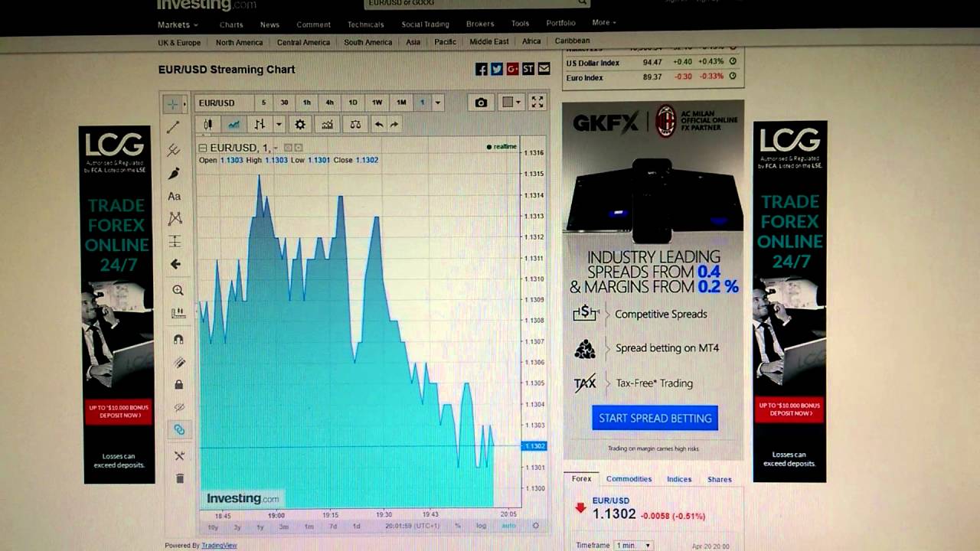This screenshot has height=551, width=980.
Task: Select the crosshair cursor tool
Action: (173, 103)
